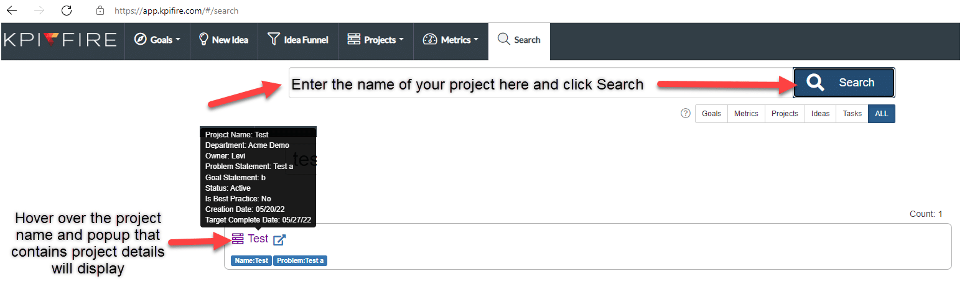
Task: Select the ALL filter option
Action: (882, 114)
